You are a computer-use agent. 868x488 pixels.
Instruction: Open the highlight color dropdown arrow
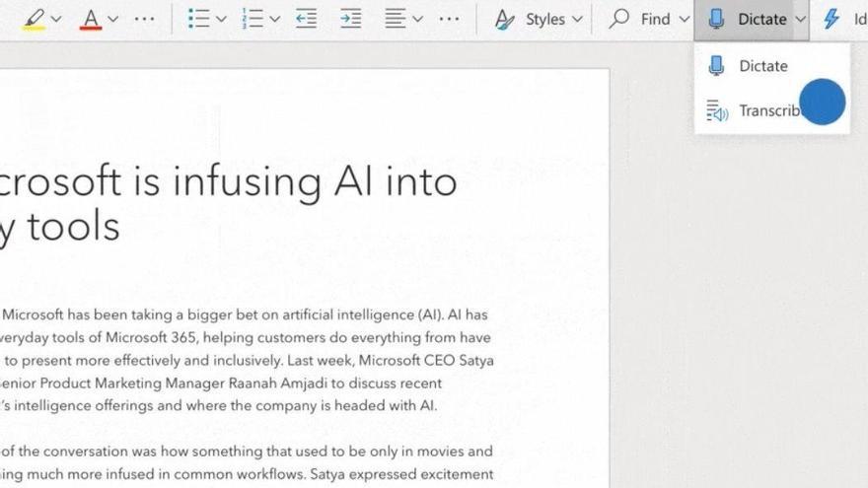[x=56, y=19]
